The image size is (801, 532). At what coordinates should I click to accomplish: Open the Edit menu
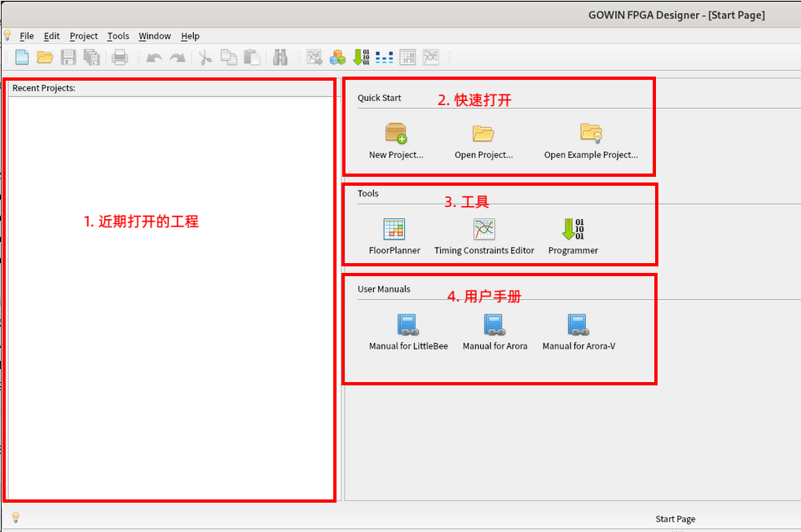point(51,36)
